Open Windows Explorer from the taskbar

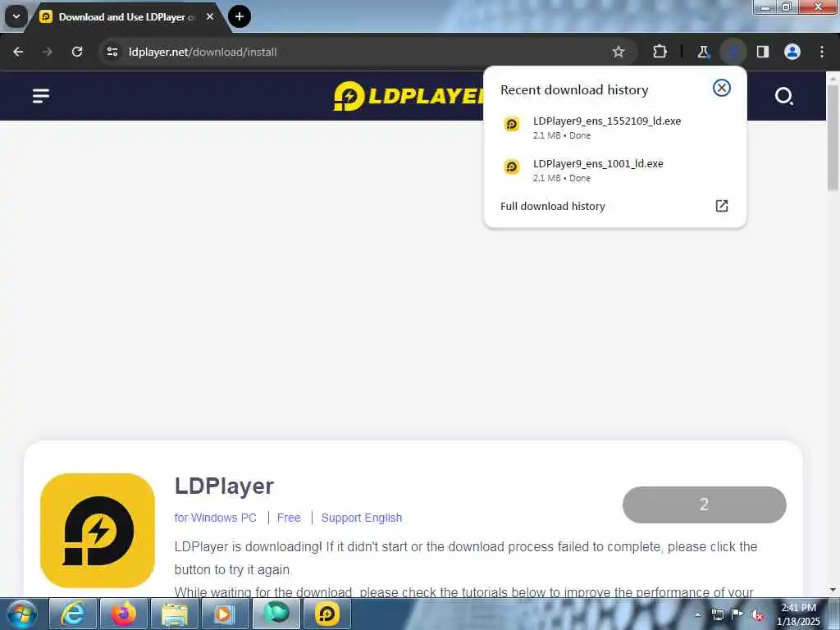(x=174, y=614)
